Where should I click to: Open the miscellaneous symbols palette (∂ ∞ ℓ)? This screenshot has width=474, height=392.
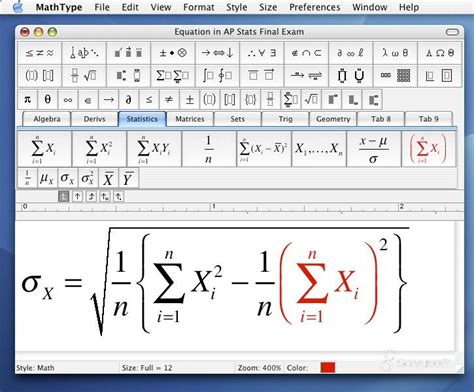(x=351, y=53)
